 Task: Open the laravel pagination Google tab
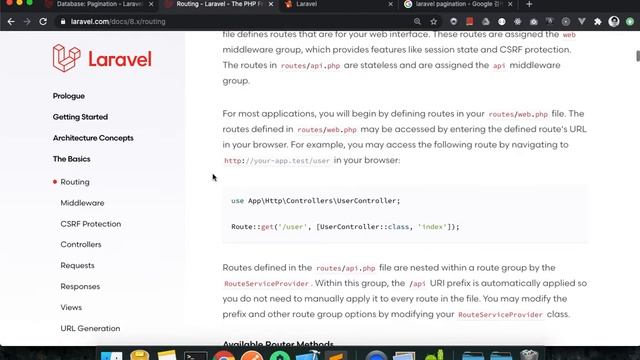[x=458, y=4]
